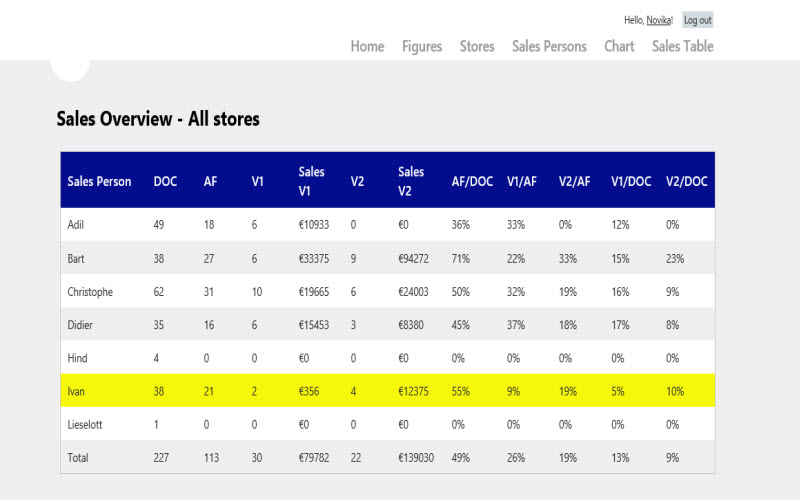The image size is (800, 500).
Task: Open the Home menu item
Action: 367,46
